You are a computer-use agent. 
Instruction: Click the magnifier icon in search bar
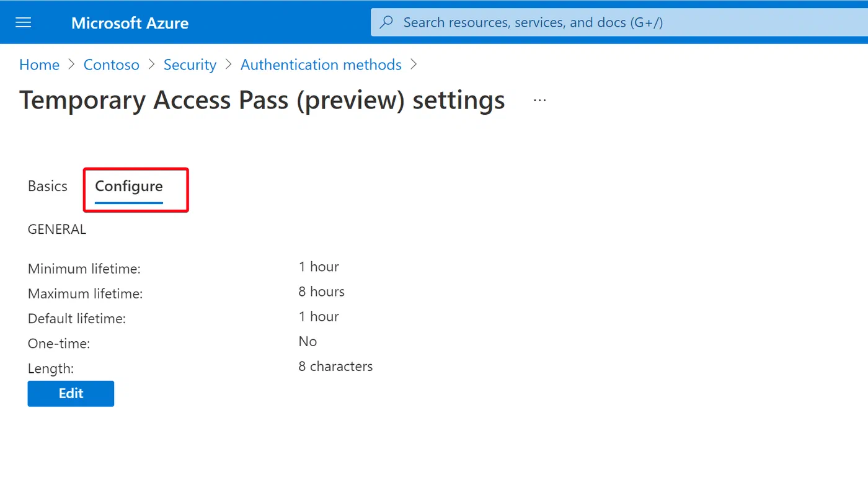click(386, 23)
